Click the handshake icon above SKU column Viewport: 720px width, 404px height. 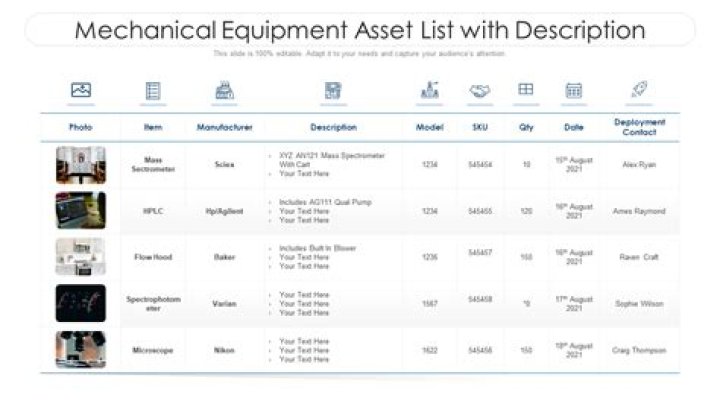(480, 91)
